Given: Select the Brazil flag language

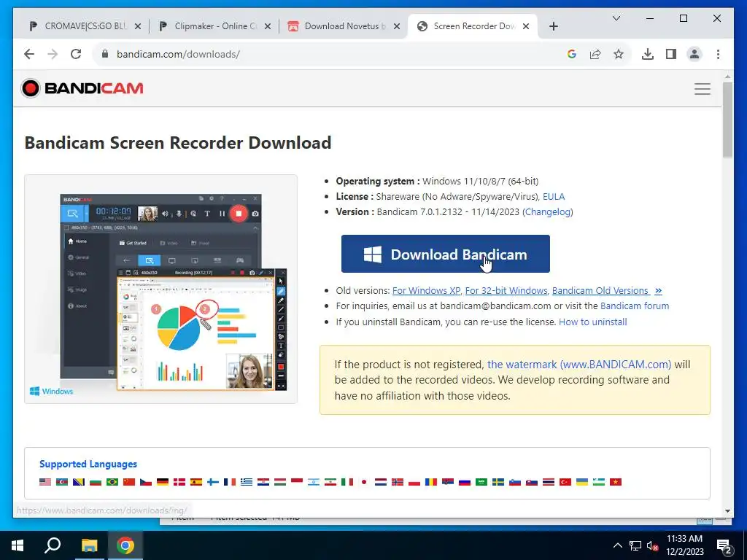Looking at the screenshot, I should [x=112, y=482].
